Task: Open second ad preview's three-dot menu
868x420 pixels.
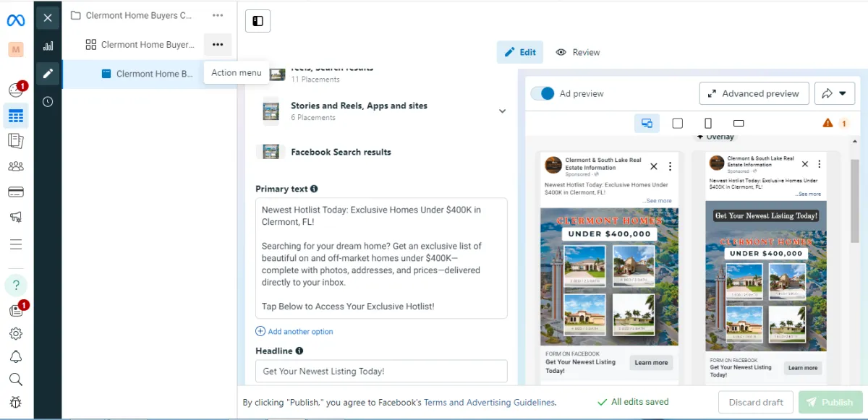Action: [820, 164]
